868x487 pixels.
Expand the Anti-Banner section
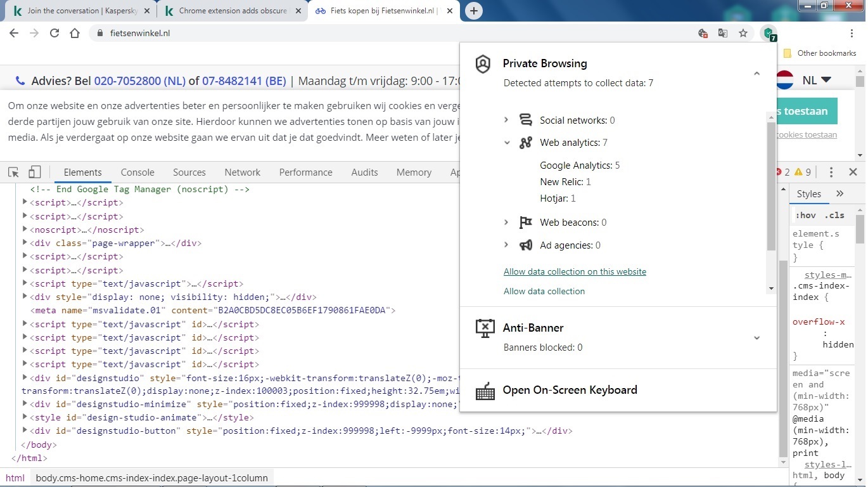[x=756, y=337]
